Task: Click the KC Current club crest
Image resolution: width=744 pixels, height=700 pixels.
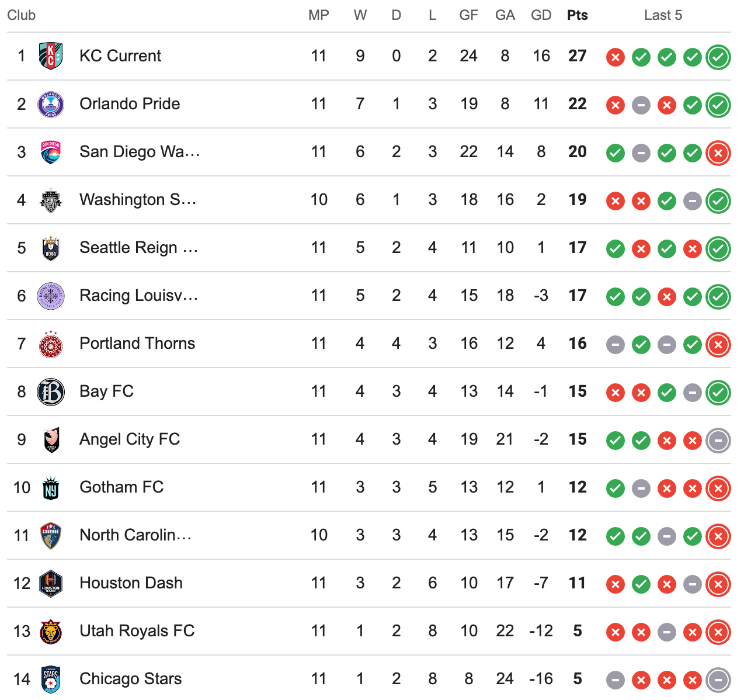Action: 51,56
